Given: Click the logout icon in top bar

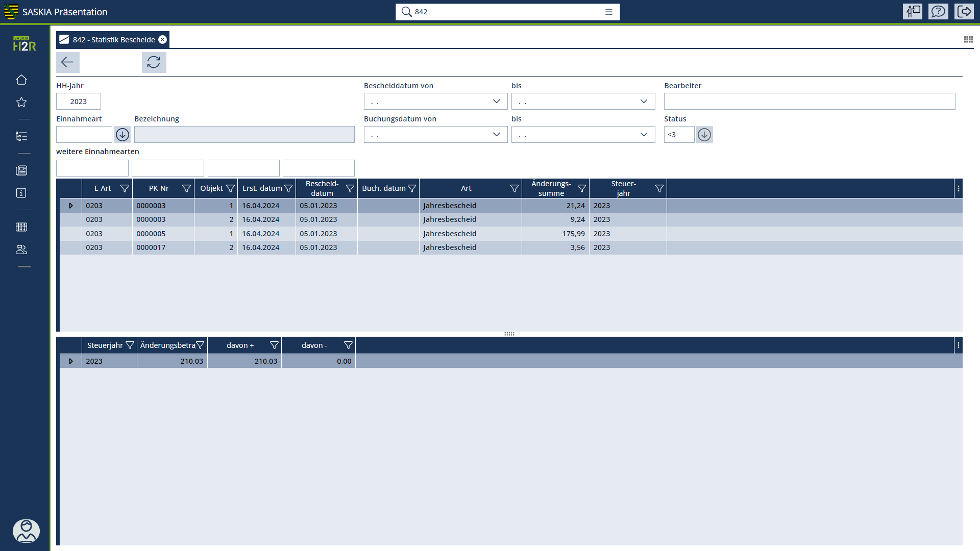Looking at the screenshot, I should (964, 11).
